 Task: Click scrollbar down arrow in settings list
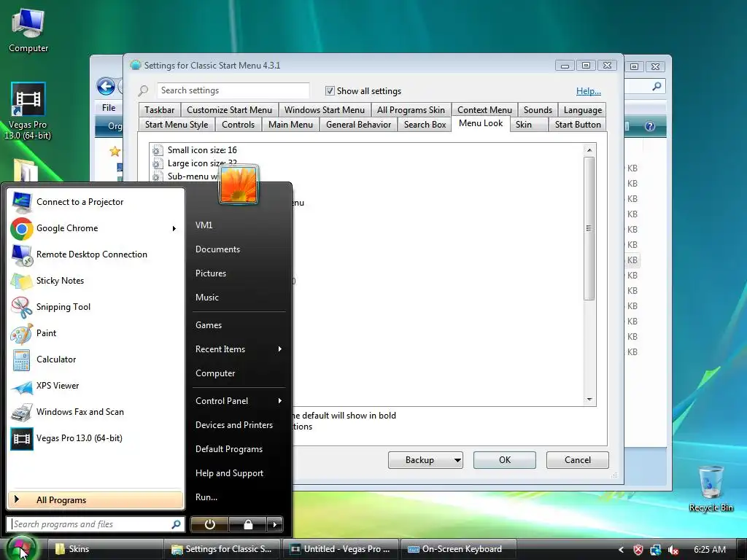pos(589,400)
